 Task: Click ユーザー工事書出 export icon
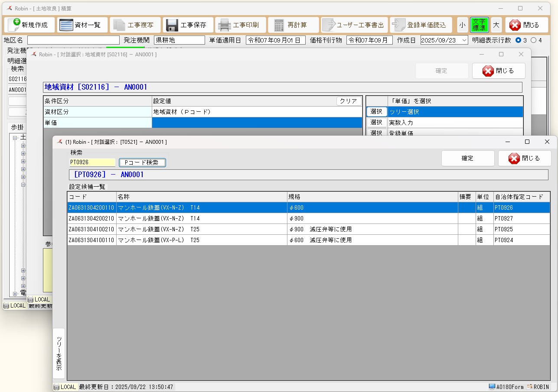click(329, 25)
